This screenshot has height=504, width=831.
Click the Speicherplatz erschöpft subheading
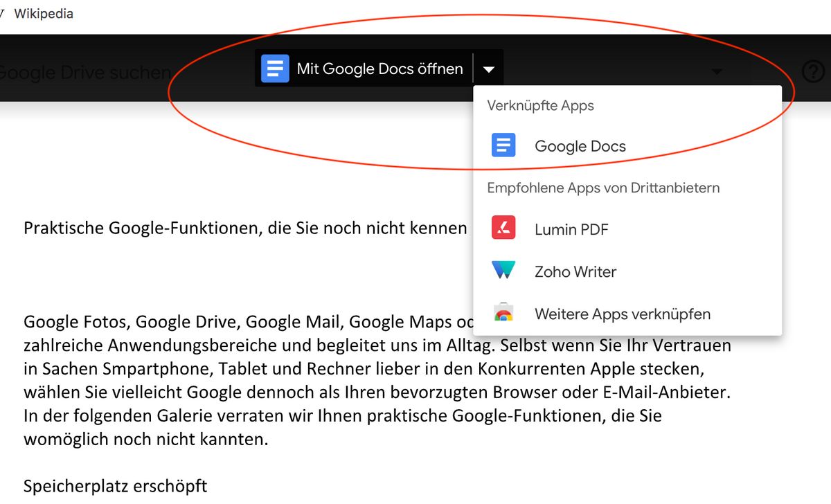[x=116, y=486]
